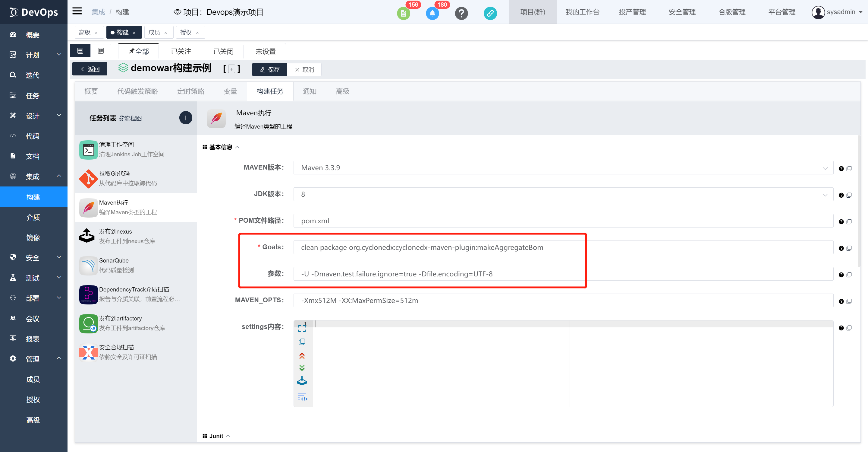
Task: Toggle the project visibility eye icon
Action: (x=177, y=12)
